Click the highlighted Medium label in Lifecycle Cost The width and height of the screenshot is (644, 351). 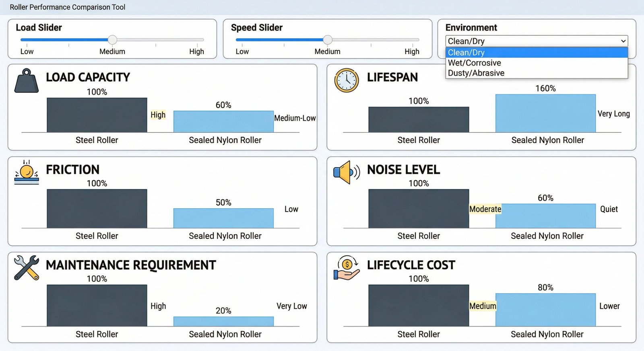click(483, 306)
